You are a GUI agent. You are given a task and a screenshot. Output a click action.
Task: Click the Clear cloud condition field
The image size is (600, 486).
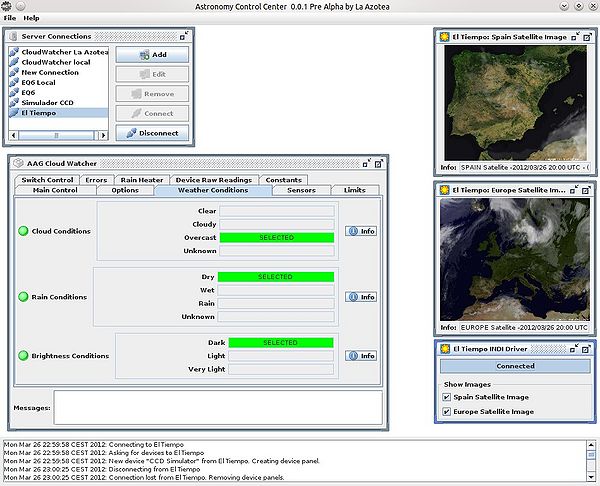click(277, 211)
